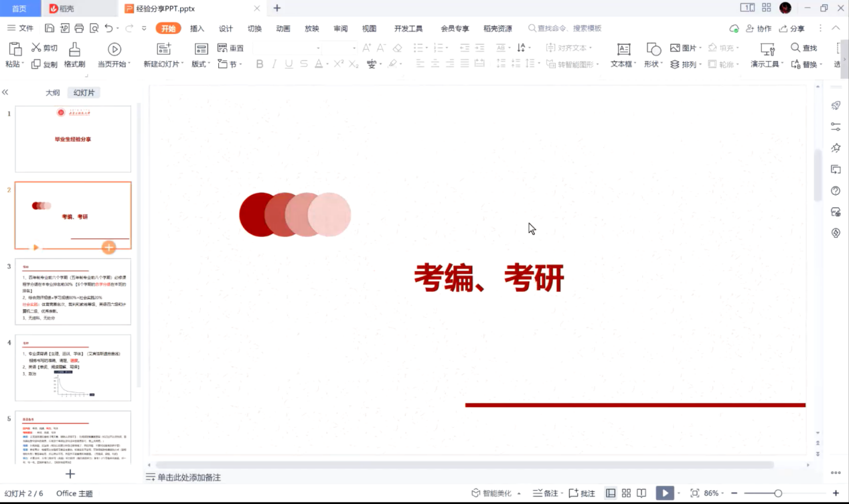Screen dimensions: 849x504
Task: Click the Format Painter (格式刷) icon
Action: pos(74,50)
